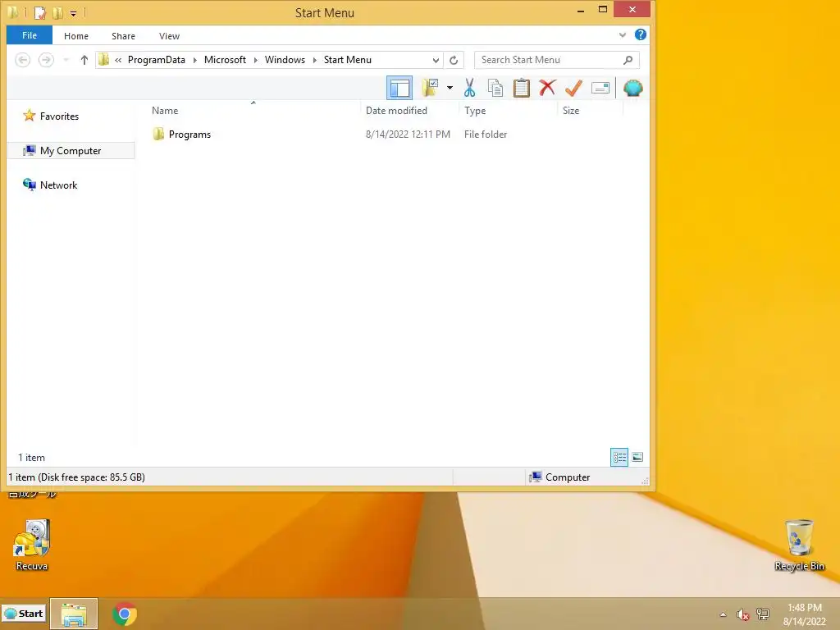Screen dimensions: 840x630
Task: Click the Email envelope toolbar icon
Action: click(600, 88)
